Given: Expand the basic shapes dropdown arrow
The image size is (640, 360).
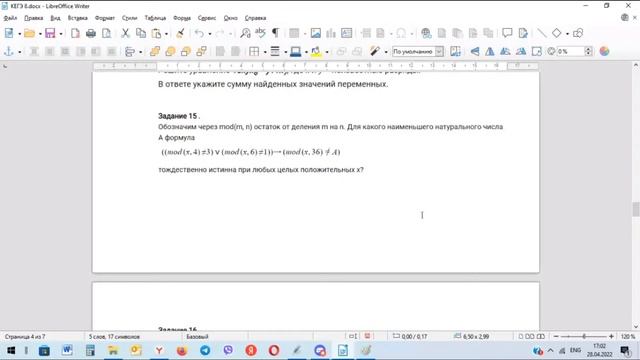Looking at the screenshot, I should pyautogui.click(x=567, y=33).
